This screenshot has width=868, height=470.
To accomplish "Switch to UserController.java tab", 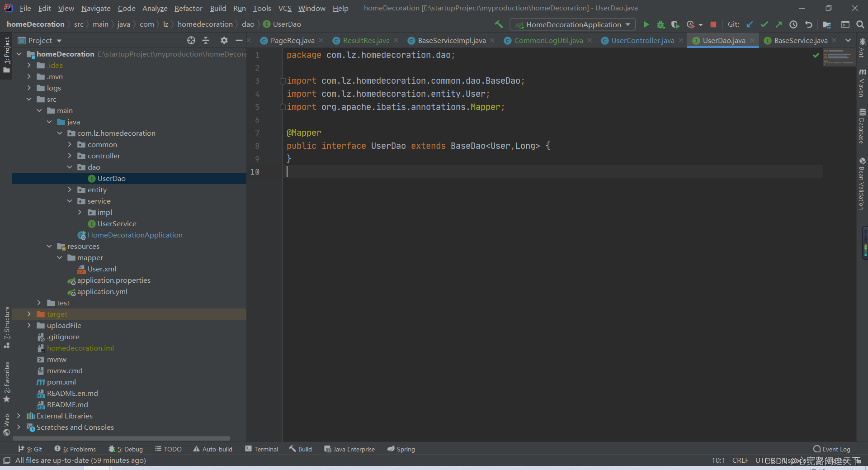I will tap(642, 40).
